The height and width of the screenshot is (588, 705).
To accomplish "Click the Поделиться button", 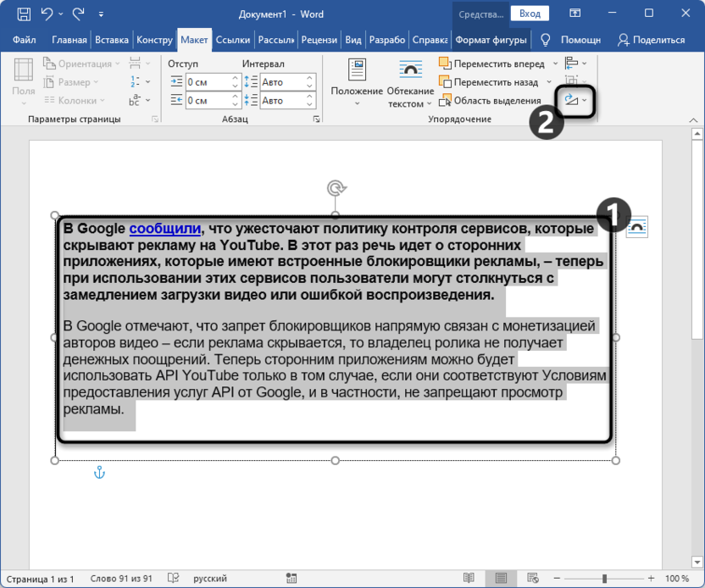I will pyautogui.click(x=652, y=40).
